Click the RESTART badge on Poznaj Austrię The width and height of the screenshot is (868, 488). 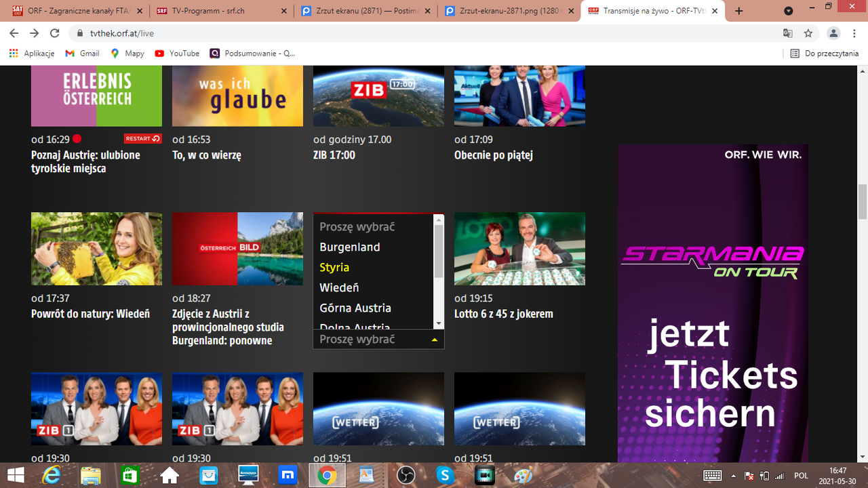click(x=142, y=138)
